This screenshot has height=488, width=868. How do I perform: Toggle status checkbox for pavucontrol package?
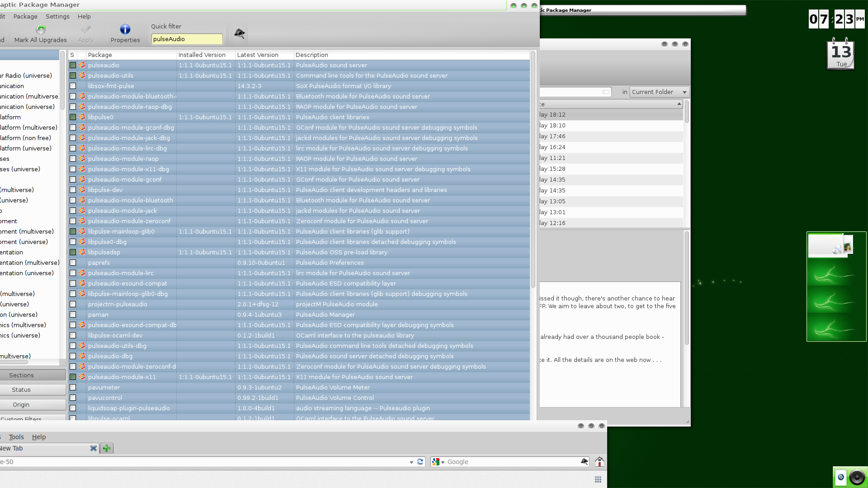click(73, 398)
